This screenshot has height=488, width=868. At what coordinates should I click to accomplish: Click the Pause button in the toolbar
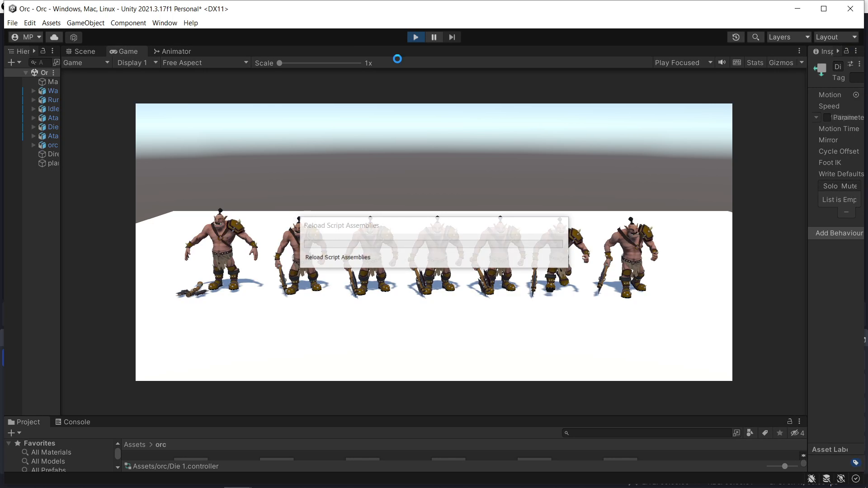[434, 37]
